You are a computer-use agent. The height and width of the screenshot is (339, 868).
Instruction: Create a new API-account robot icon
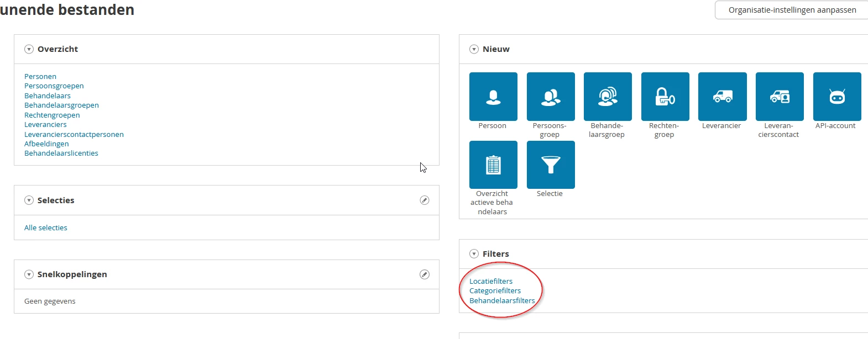pyautogui.click(x=837, y=97)
